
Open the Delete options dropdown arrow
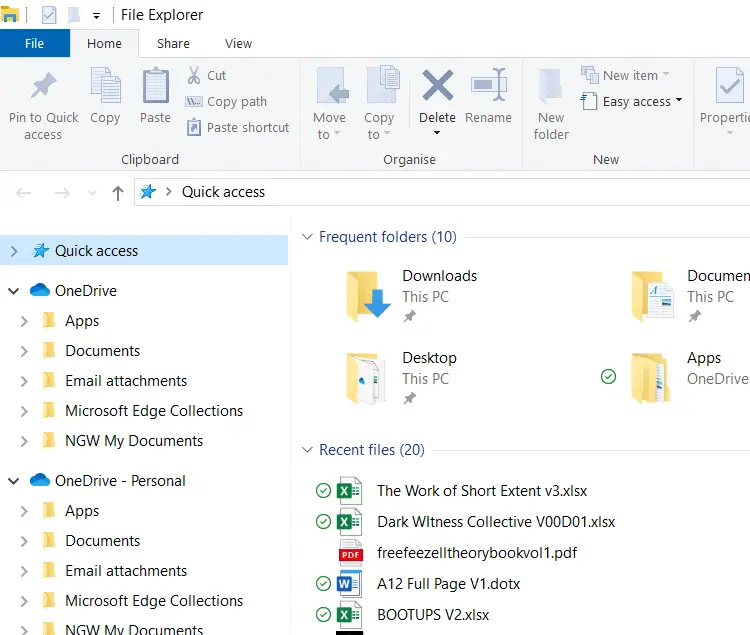point(437,132)
